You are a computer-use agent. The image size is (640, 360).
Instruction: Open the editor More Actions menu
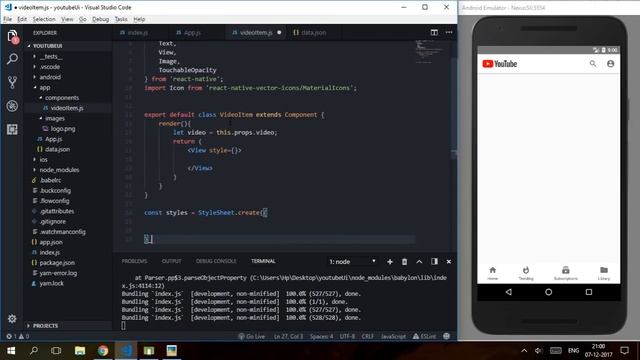click(x=449, y=32)
